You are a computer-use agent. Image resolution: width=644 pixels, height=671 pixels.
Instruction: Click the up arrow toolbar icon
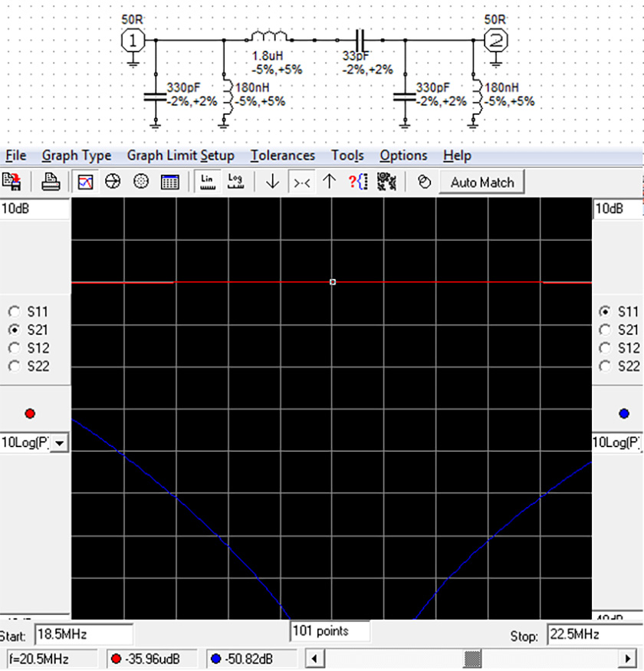329,182
